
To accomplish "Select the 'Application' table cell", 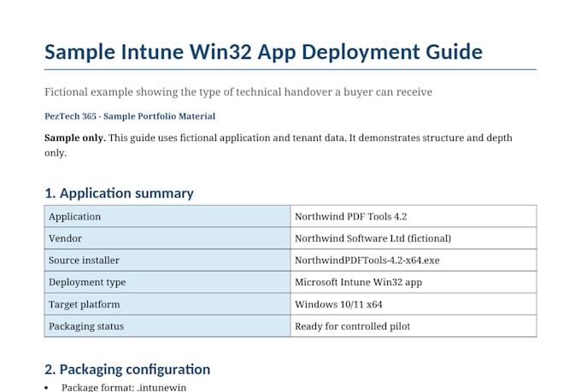I will [167, 216].
